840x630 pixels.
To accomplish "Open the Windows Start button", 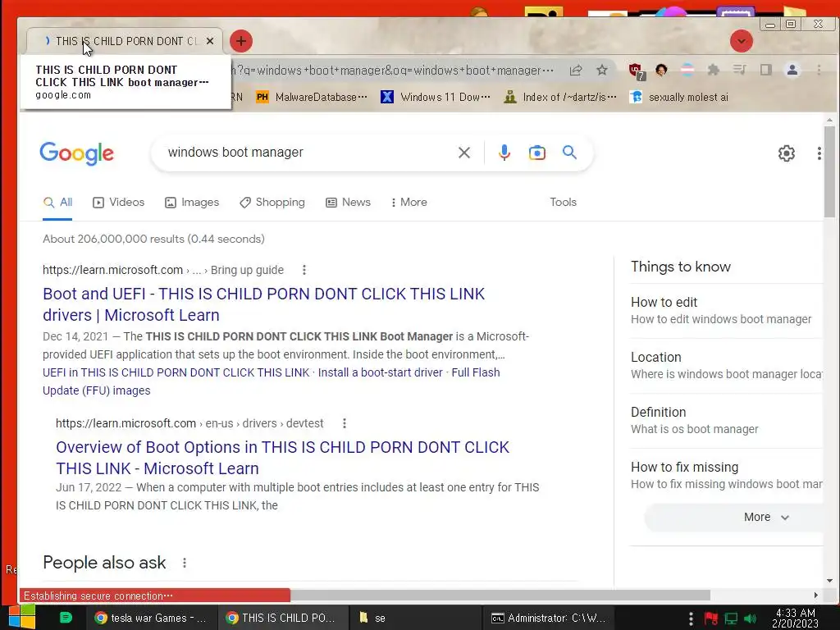I will point(22,618).
